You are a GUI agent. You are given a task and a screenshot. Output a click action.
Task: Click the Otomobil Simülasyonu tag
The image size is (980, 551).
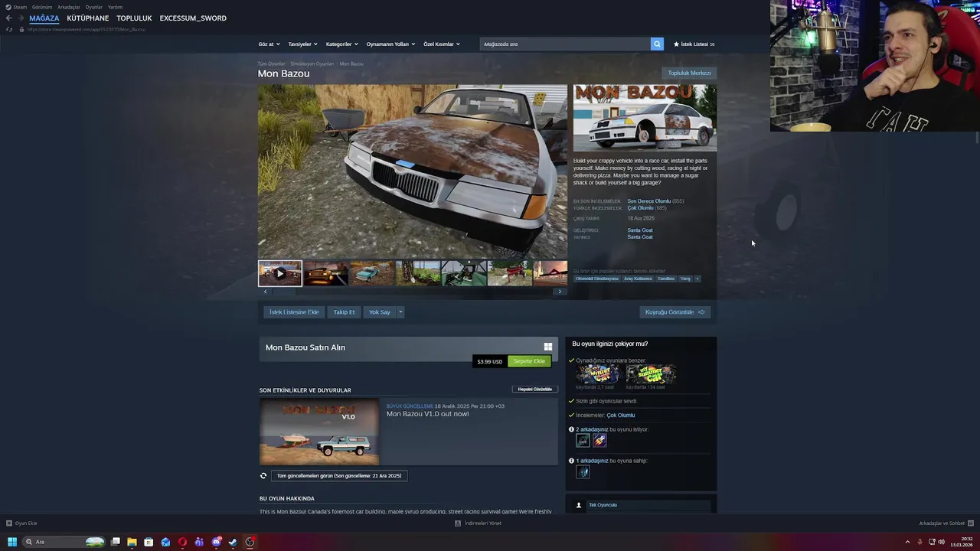597,279
